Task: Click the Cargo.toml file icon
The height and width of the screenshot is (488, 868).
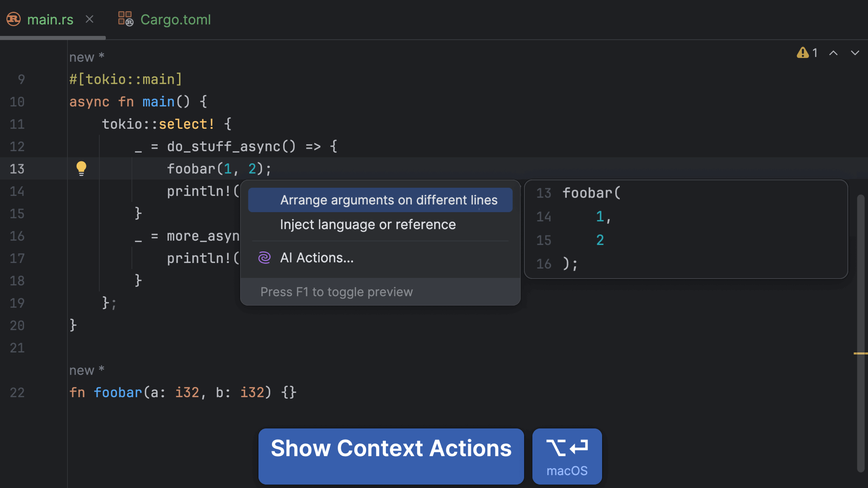Action: [125, 19]
